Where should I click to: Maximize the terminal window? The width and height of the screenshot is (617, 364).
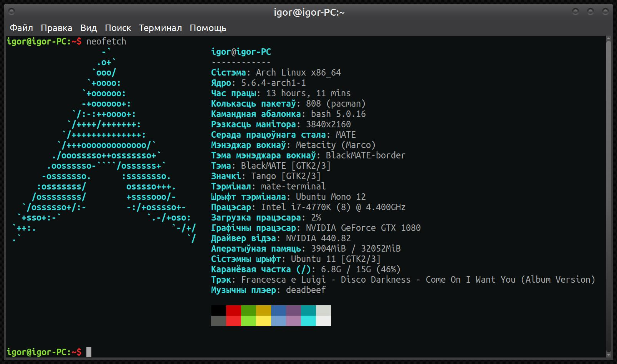(591, 12)
